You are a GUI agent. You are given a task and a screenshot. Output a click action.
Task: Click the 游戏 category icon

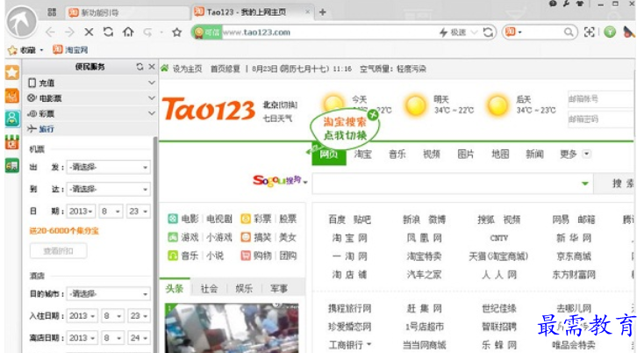coord(173,237)
